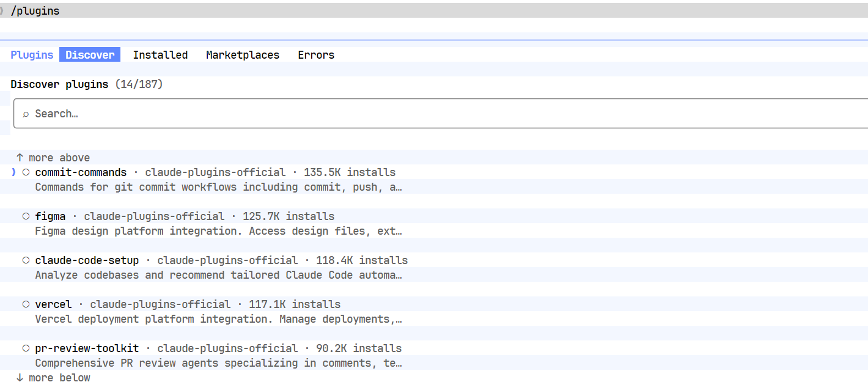Image resolution: width=868 pixels, height=382 pixels.
Task: Select the commit-commands plugin name
Action: pyautogui.click(x=81, y=172)
